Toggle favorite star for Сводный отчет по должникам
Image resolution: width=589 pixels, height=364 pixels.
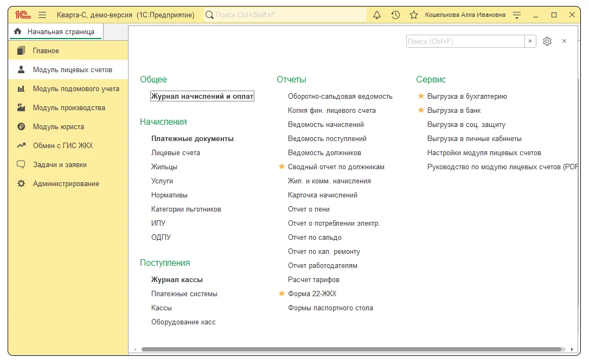coord(281,167)
